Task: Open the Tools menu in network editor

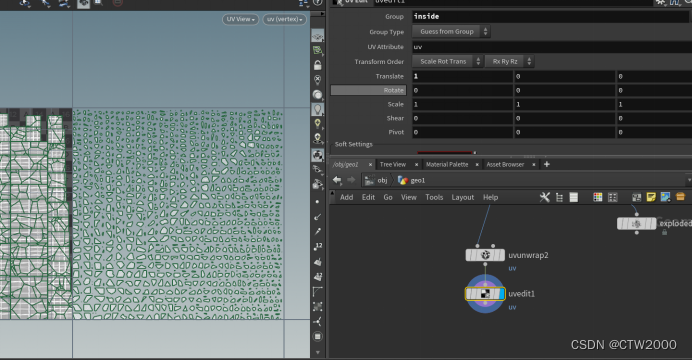Action: coord(434,197)
